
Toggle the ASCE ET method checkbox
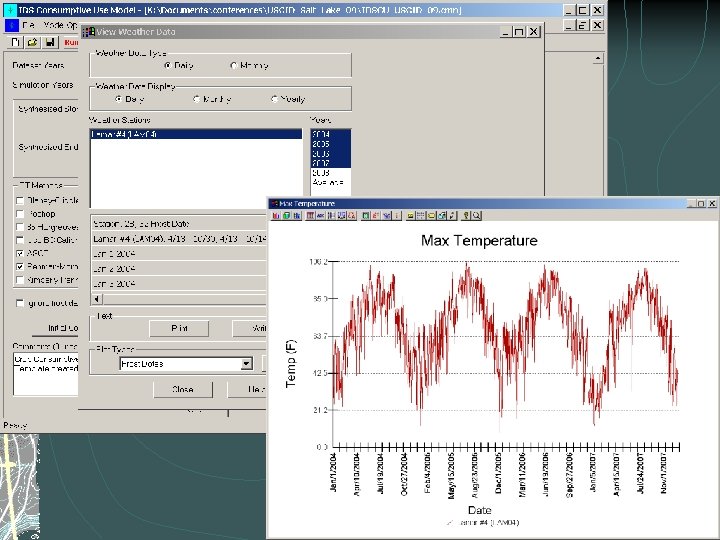[20, 253]
